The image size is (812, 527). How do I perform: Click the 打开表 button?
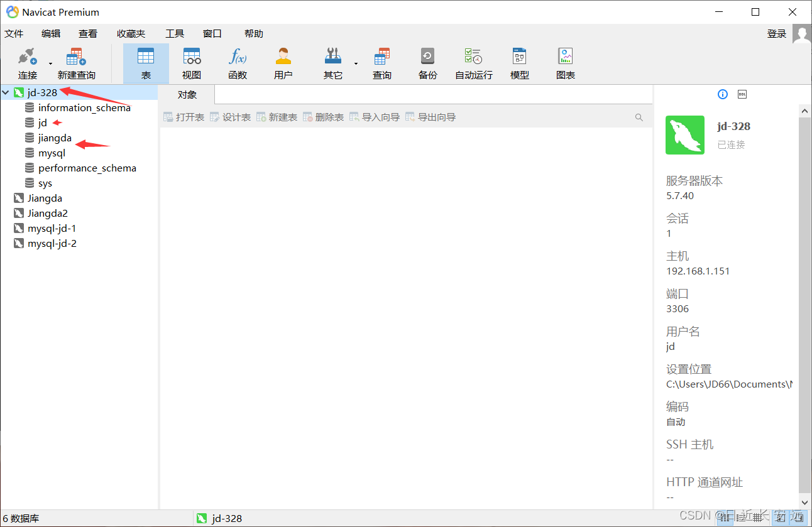[184, 117]
